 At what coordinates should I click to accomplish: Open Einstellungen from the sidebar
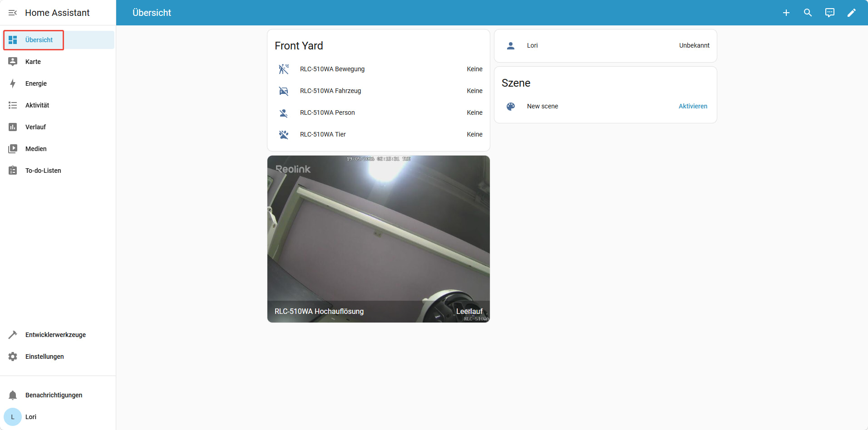point(58,357)
